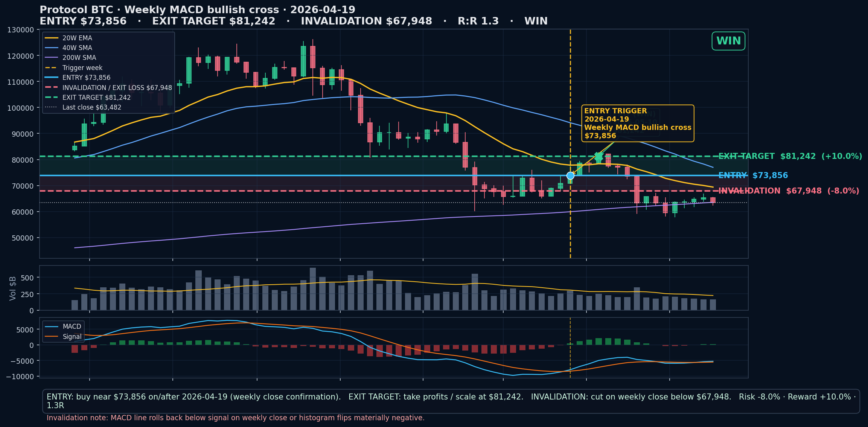This screenshot has width=868, height=427.
Task: Click the green WIN badge in chart corner
Action: [728, 41]
